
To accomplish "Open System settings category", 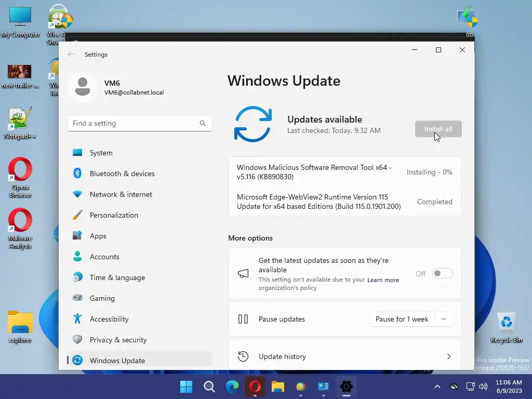I will (x=139, y=153).
